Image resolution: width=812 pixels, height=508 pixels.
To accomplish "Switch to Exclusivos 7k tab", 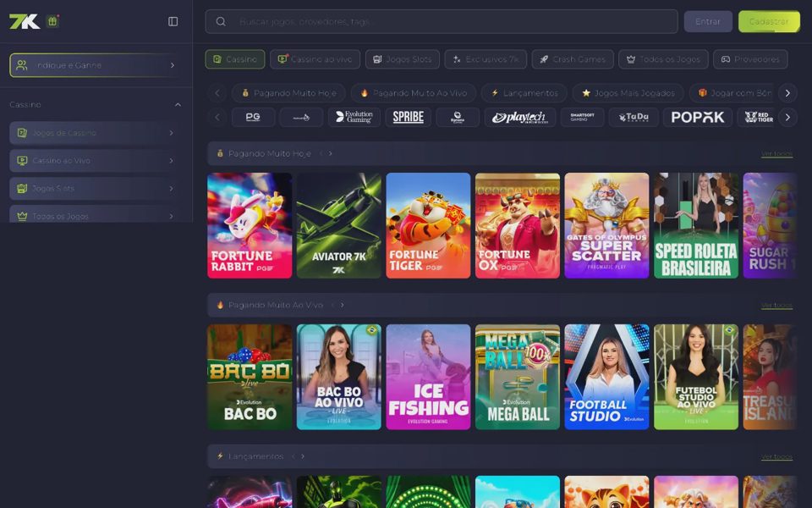I will [x=486, y=59].
